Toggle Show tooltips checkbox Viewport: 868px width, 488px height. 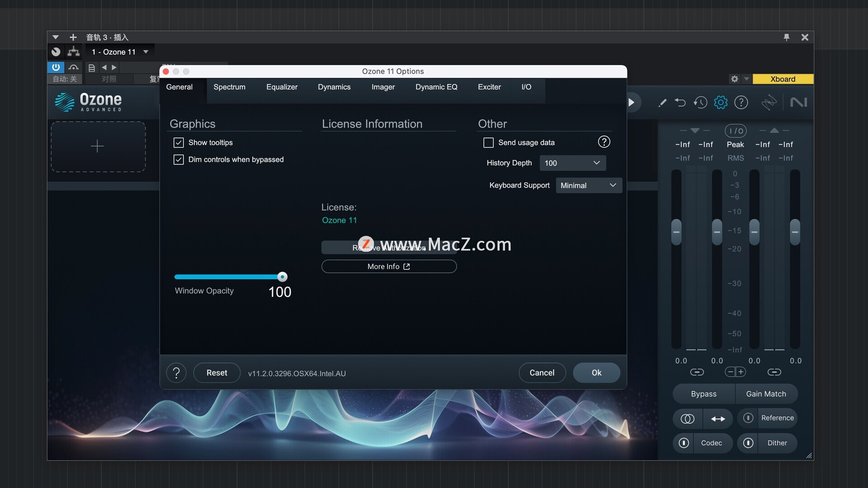179,143
